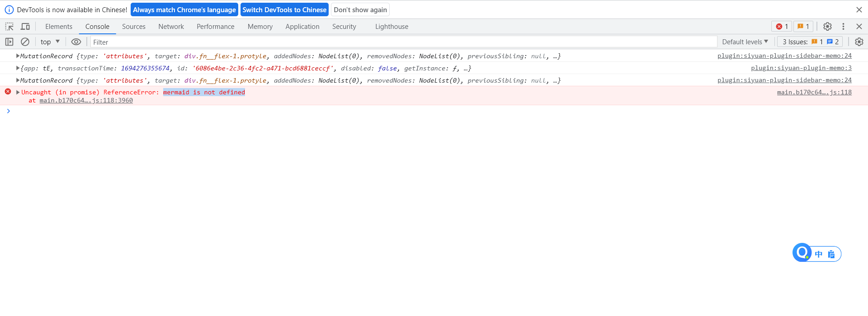Open console settings gear icon
868x316 pixels.
click(859, 42)
